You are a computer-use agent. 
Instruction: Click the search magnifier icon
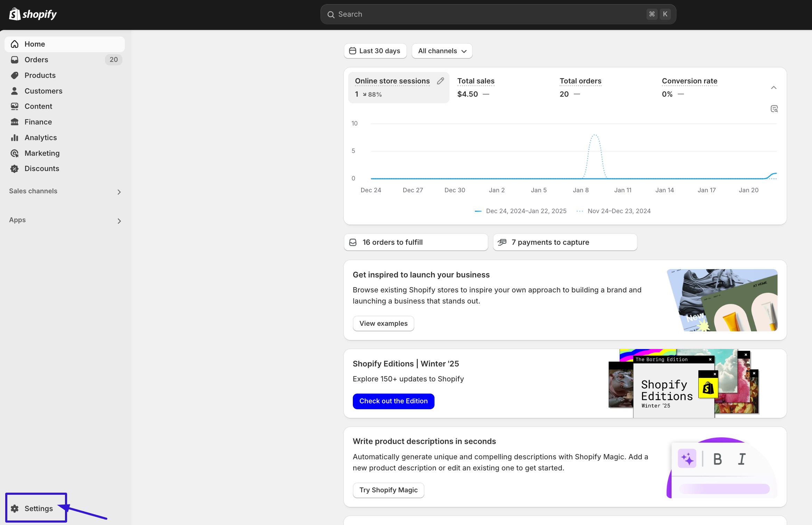coord(331,15)
